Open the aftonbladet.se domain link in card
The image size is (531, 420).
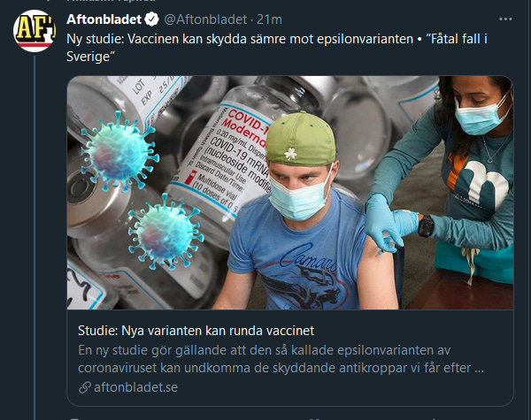tap(135, 387)
